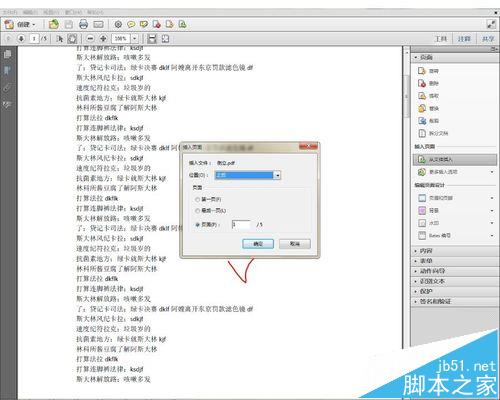The width and height of the screenshot is (500, 400).
Task: Open tools pane options menu icon
Action: click(494, 49)
